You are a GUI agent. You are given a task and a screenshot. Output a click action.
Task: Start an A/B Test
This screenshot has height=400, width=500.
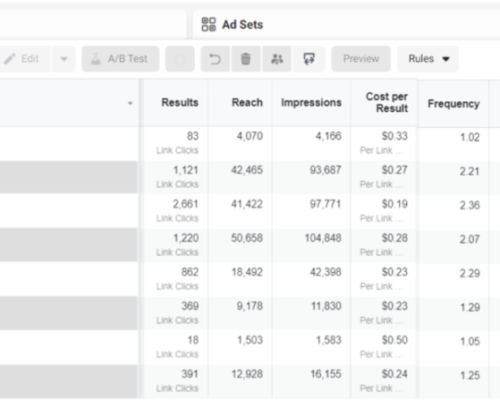pos(120,59)
